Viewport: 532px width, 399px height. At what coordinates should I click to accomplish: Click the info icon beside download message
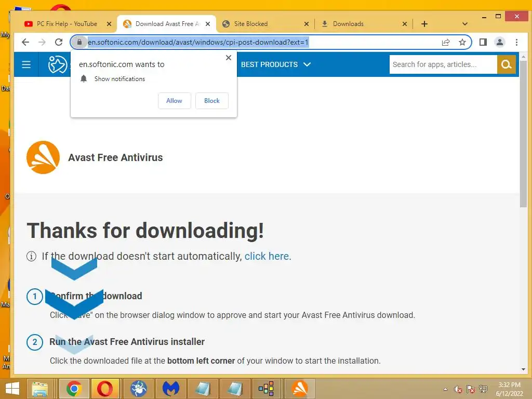pyautogui.click(x=31, y=256)
